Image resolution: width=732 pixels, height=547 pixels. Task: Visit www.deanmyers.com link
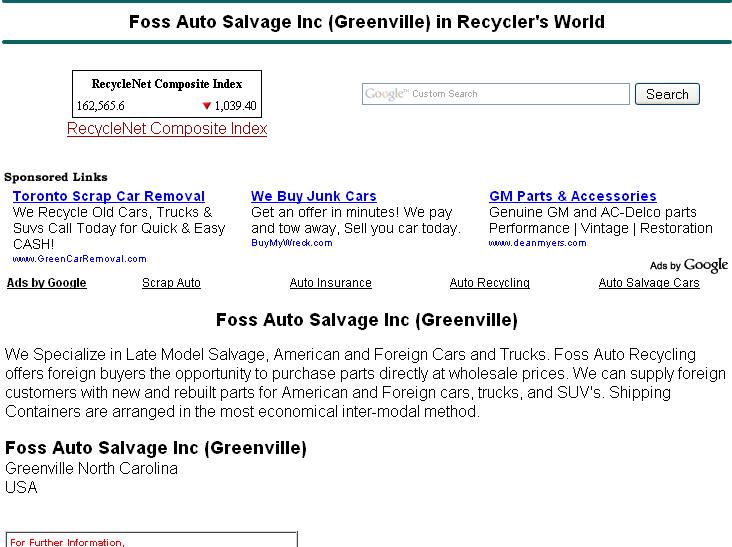click(x=537, y=243)
